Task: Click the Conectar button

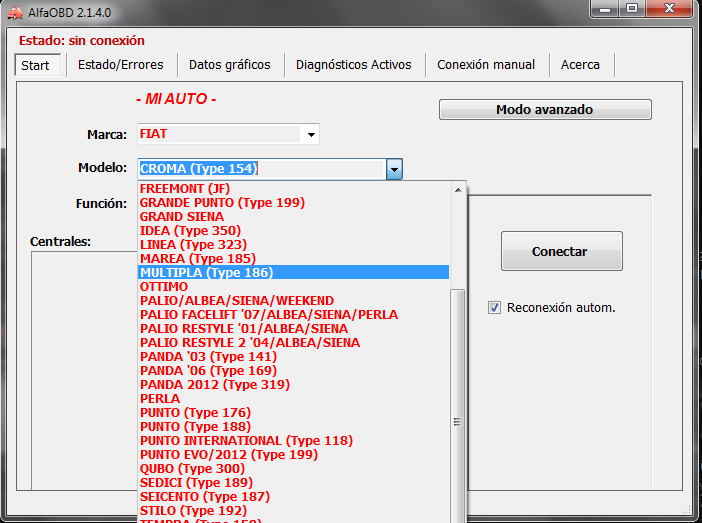Action: coord(561,251)
